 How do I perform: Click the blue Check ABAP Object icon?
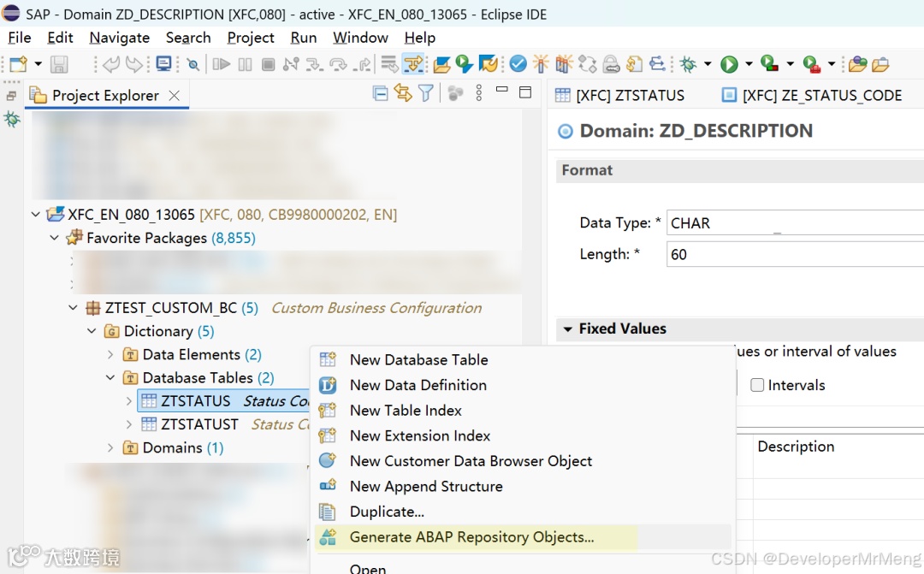[518, 63]
